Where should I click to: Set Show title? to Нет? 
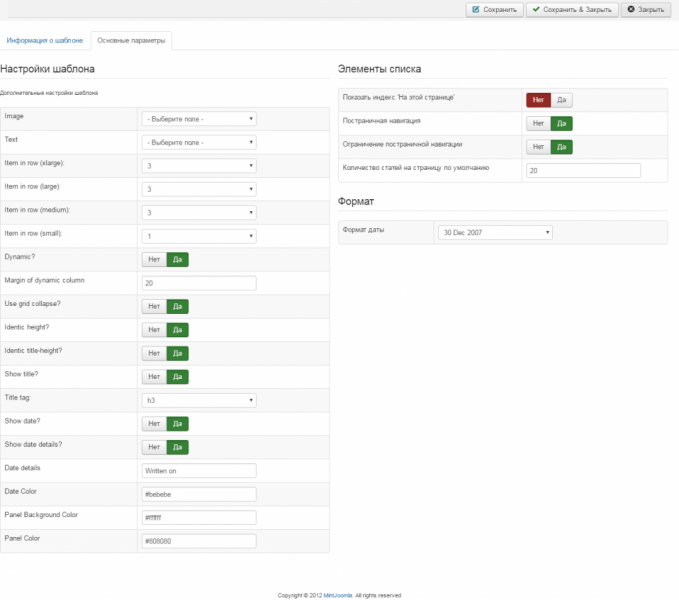[154, 377]
